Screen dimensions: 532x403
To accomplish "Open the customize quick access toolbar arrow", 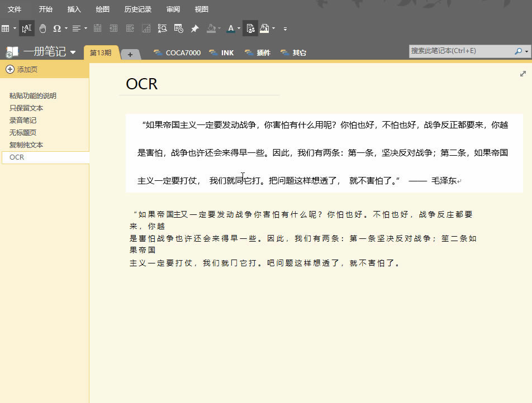I will [x=285, y=28].
